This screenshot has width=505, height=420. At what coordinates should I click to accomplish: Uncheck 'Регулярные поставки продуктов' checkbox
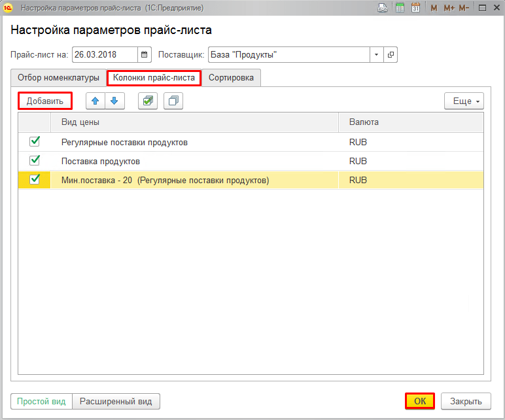pos(35,141)
